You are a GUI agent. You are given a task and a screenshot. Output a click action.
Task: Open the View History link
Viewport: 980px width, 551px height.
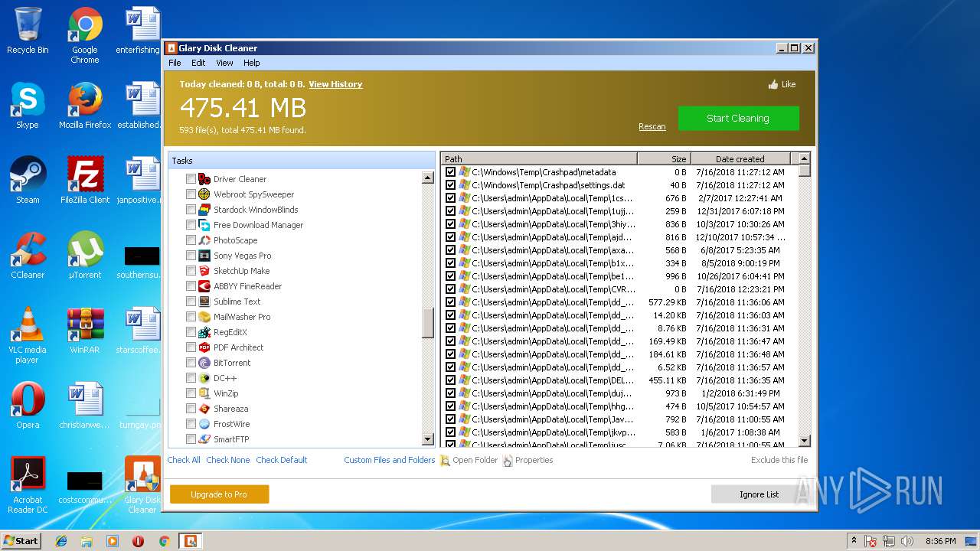point(335,84)
